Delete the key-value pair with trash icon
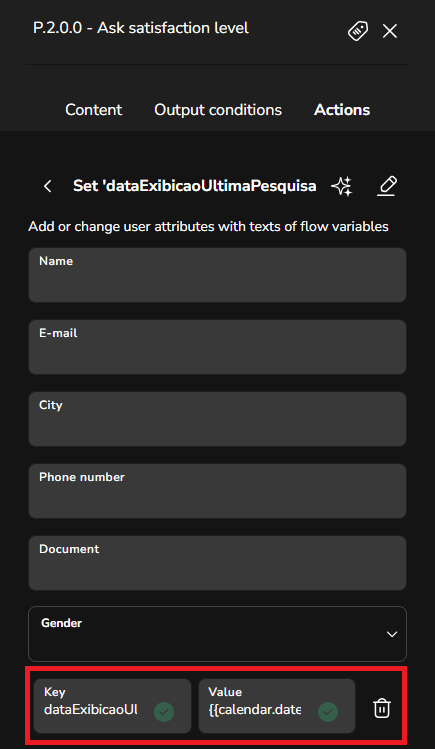This screenshot has width=435, height=749. point(382,708)
